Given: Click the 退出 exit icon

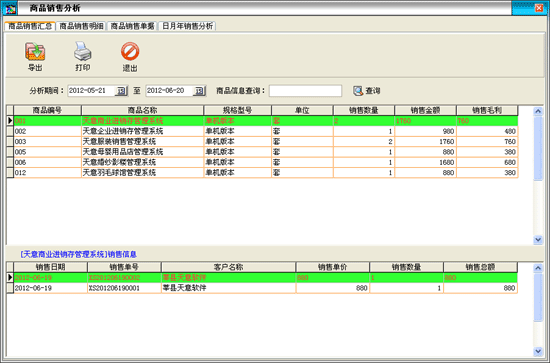Looking at the screenshot, I should tap(130, 52).
